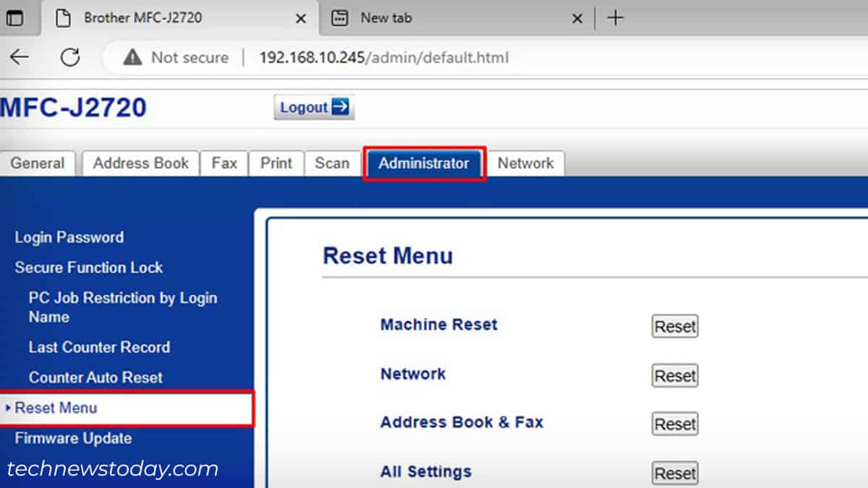Image resolution: width=868 pixels, height=488 pixels.
Task: Open a new browser tab with plus
Action: [x=615, y=18]
